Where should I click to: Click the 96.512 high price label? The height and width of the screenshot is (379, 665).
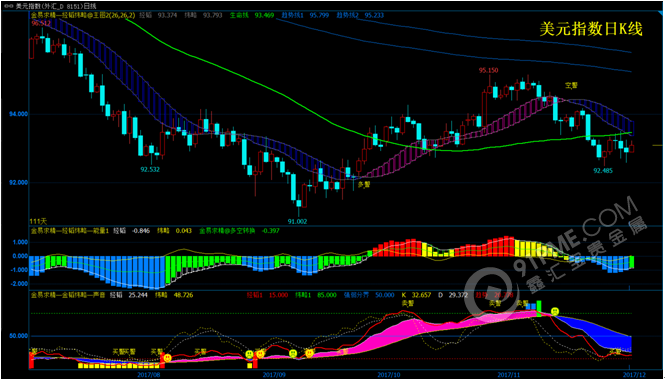point(41,23)
